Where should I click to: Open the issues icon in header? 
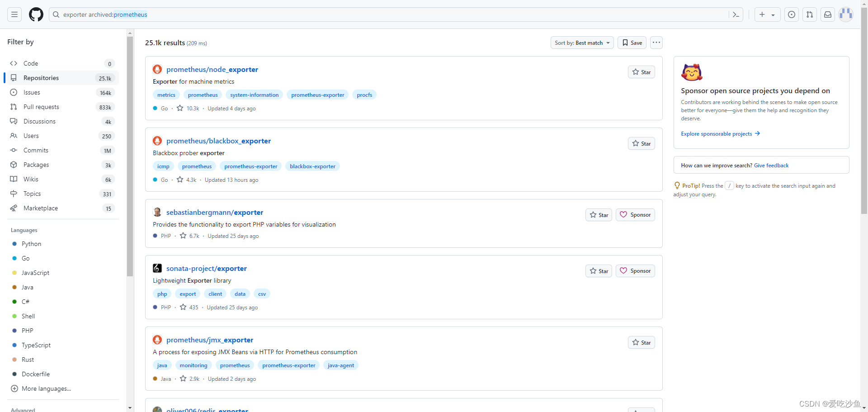(x=792, y=14)
